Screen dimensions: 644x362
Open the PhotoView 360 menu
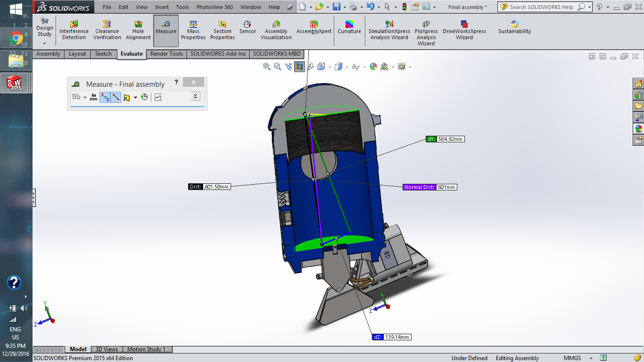(215, 7)
